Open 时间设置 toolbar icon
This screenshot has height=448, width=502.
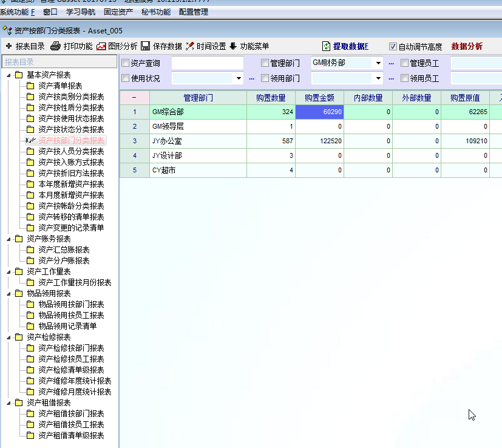[x=190, y=46]
